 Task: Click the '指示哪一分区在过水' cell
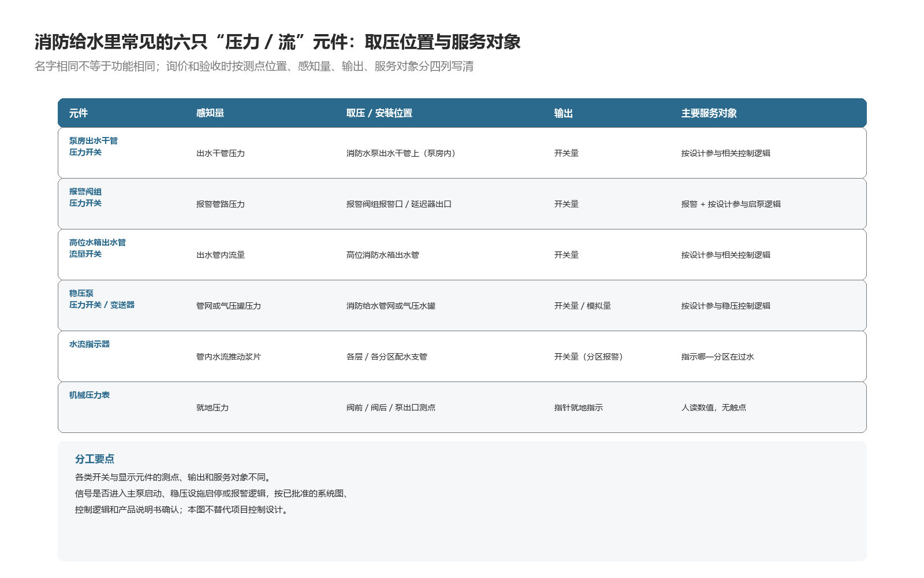718,357
